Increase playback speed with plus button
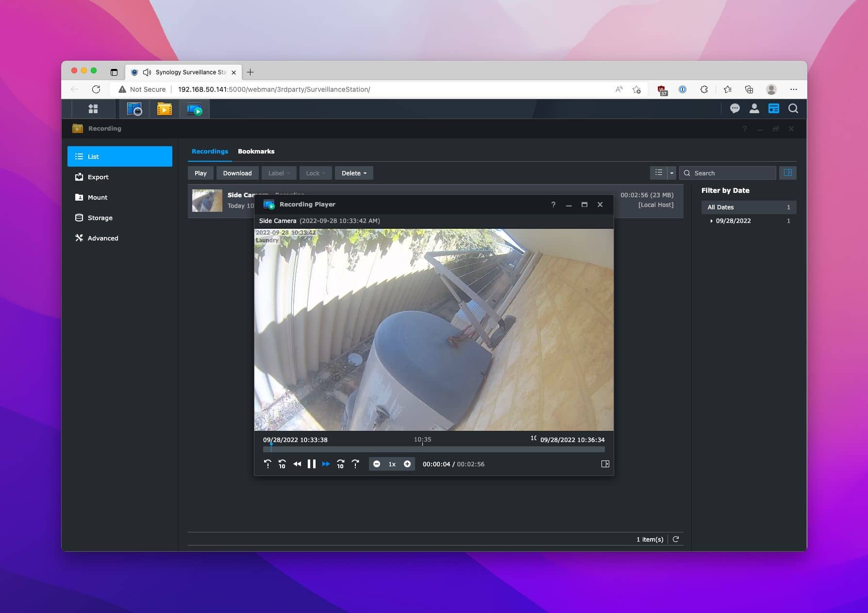This screenshot has width=868, height=613. click(407, 464)
